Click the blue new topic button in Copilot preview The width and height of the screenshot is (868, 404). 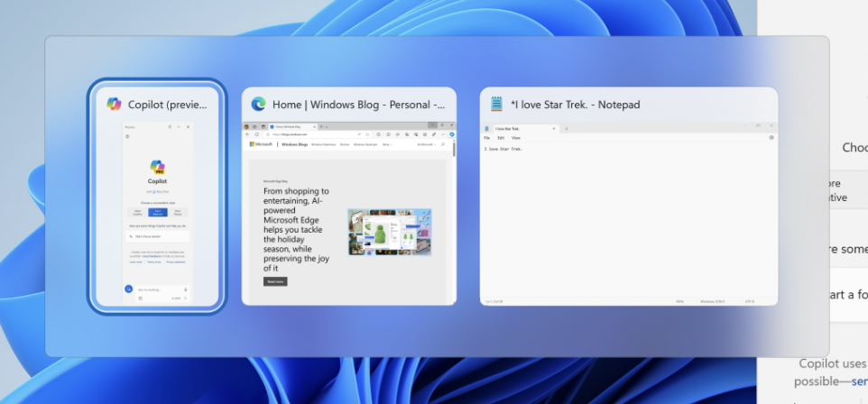[128, 289]
